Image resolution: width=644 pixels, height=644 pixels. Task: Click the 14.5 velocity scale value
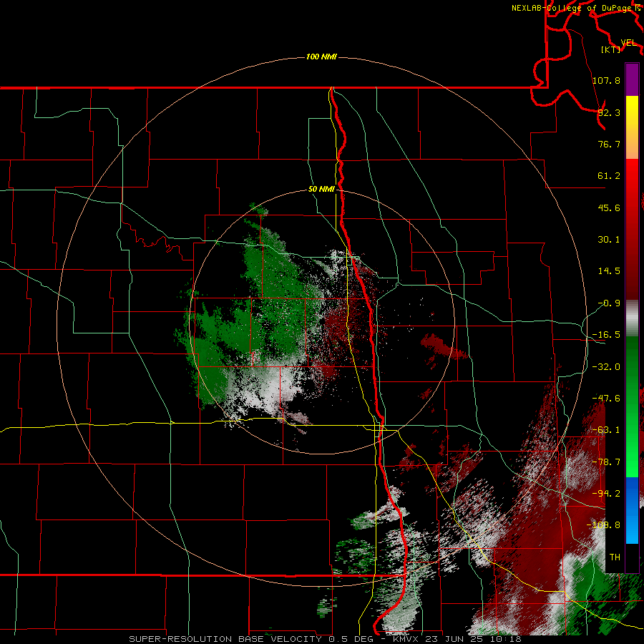point(609,271)
